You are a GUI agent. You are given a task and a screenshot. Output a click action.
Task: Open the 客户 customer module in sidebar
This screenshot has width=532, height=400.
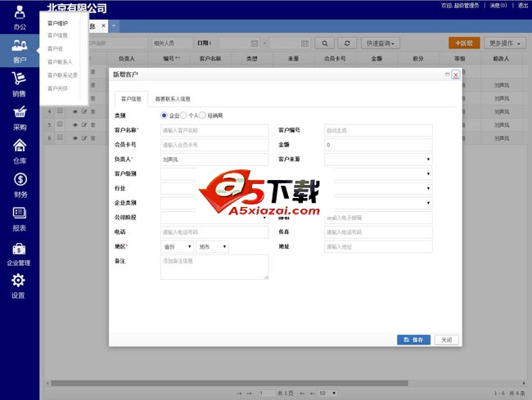pos(20,51)
